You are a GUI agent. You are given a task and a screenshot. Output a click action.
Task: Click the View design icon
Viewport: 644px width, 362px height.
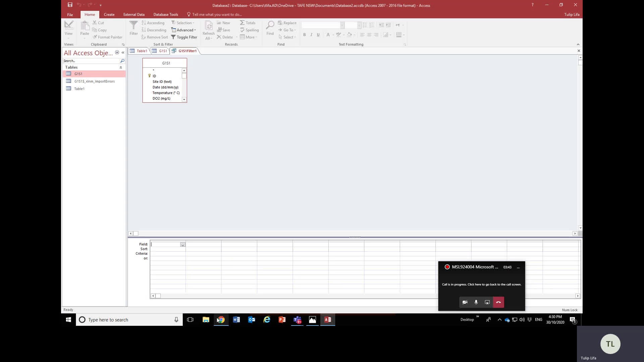pyautogui.click(x=68, y=25)
